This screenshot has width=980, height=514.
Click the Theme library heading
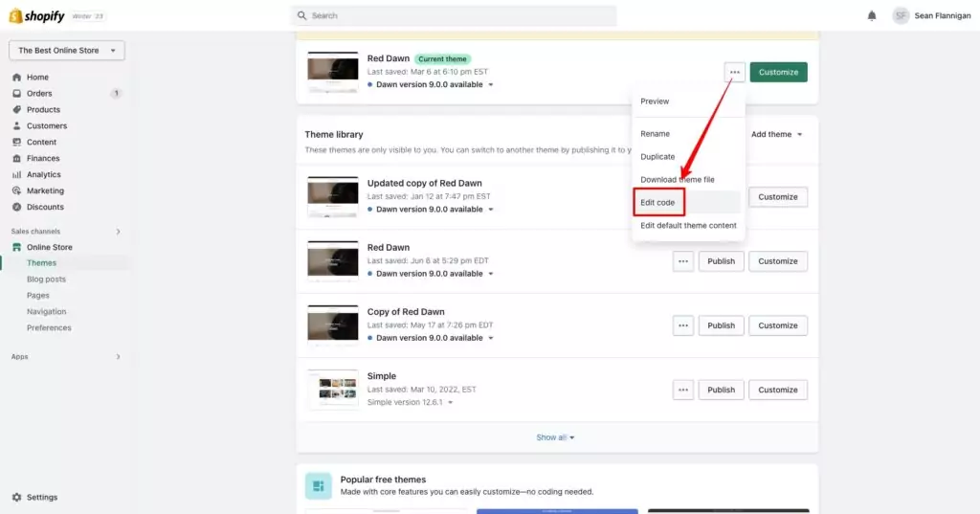pos(334,134)
